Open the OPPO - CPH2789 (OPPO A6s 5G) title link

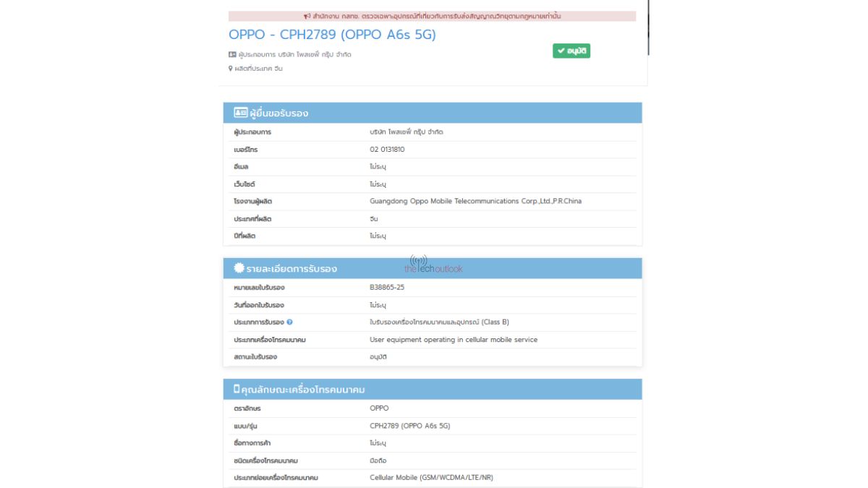pos(332,34)
